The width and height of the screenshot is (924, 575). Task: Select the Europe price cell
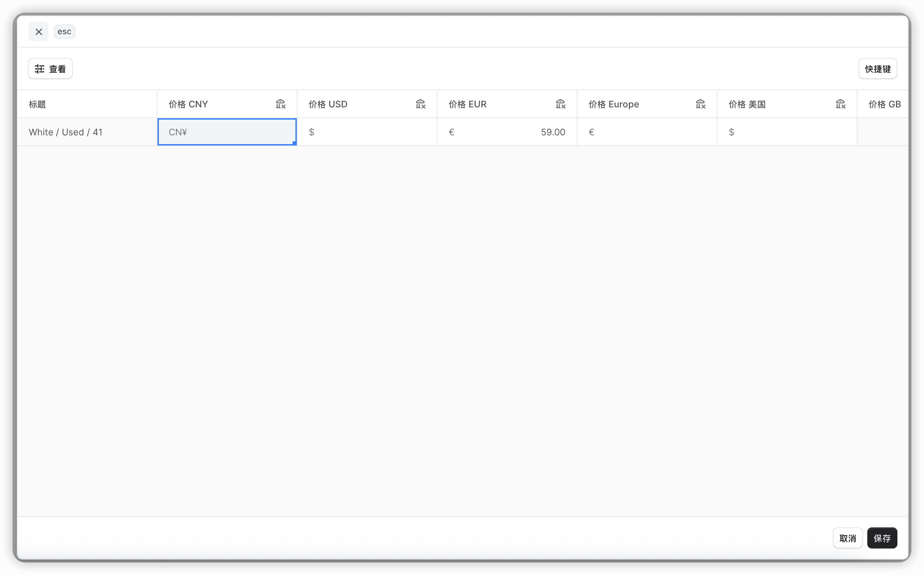click(647, 132)
